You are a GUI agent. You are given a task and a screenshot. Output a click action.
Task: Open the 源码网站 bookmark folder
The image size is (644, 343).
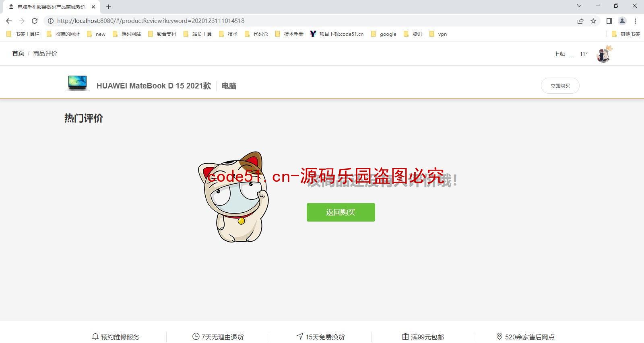click(x=127, y=34)
